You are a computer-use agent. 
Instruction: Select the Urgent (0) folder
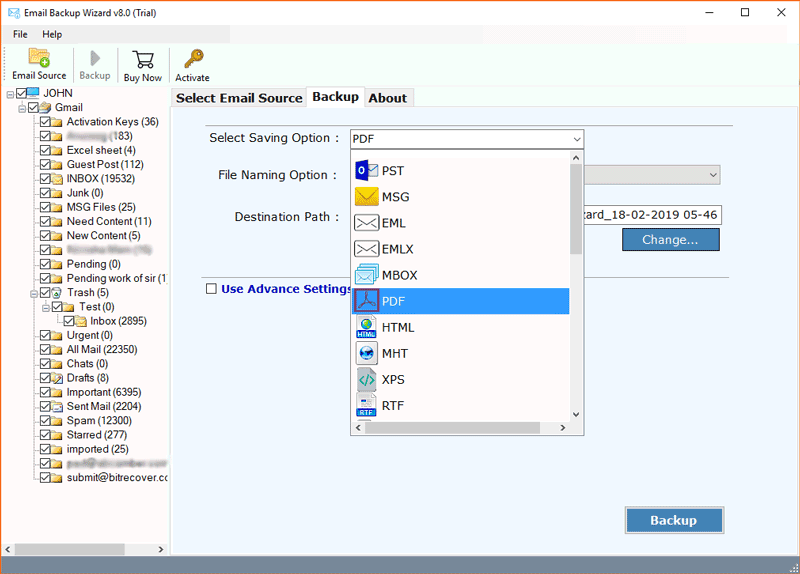(x=89, y=335)
